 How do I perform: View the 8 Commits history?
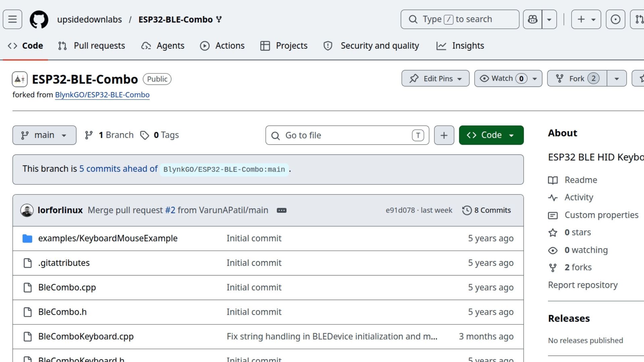tap(486, 210)
